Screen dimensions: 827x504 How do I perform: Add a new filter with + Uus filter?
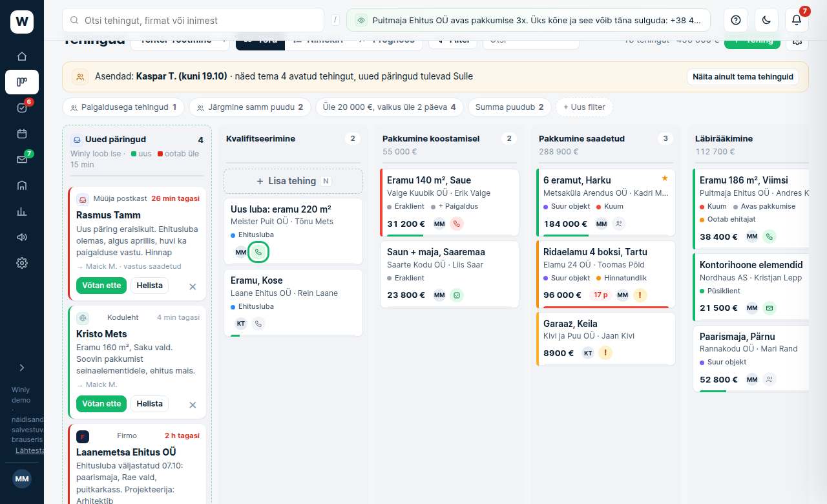(x=584, y=107)
